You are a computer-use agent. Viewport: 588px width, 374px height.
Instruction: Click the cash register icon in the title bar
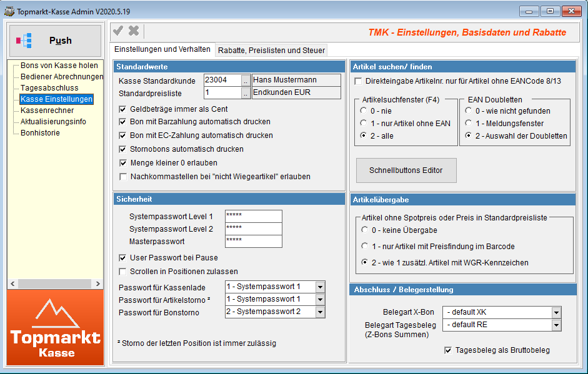pyautogui.click(x=9, y=11)
